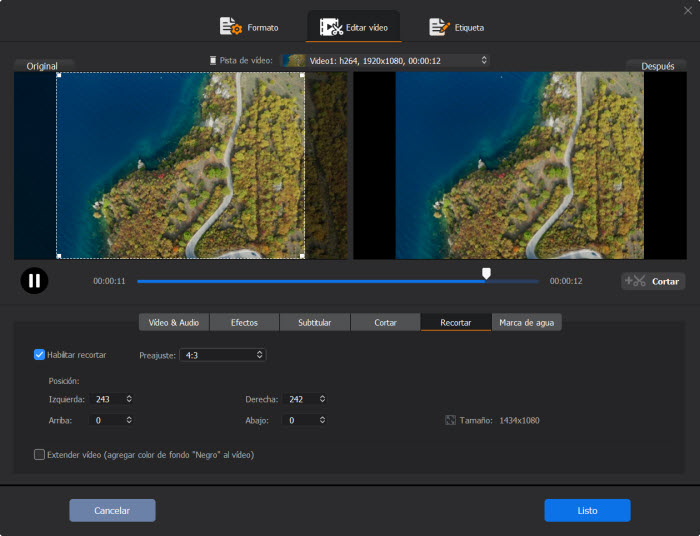
Task: Select the Subtitular sub-tab
Action: (315, 322)
